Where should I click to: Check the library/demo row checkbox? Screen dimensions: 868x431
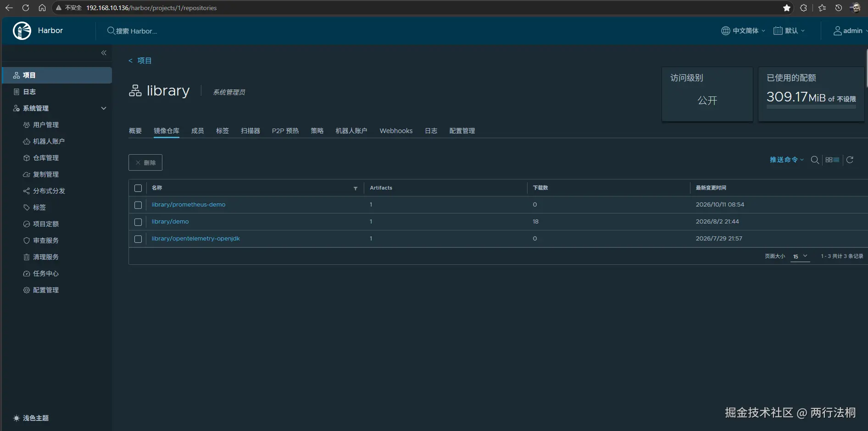[x=138, y=222]
